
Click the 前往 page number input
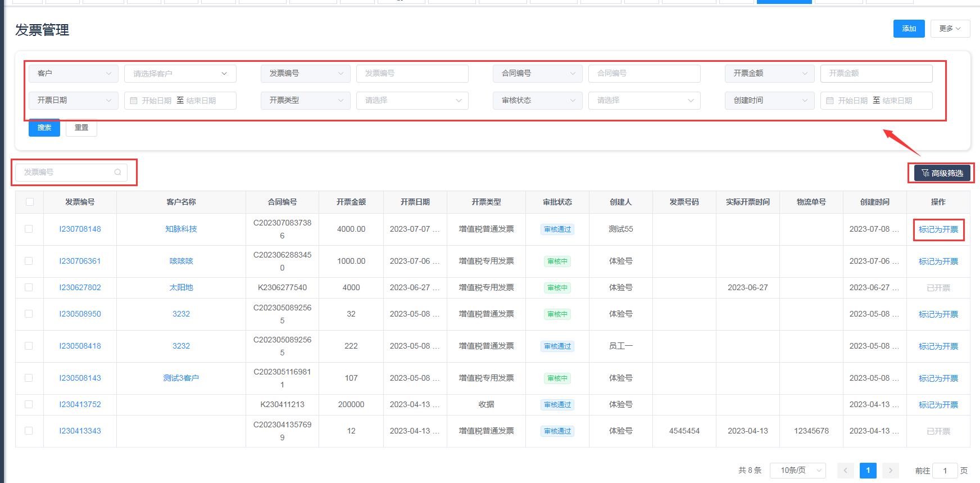945,471
